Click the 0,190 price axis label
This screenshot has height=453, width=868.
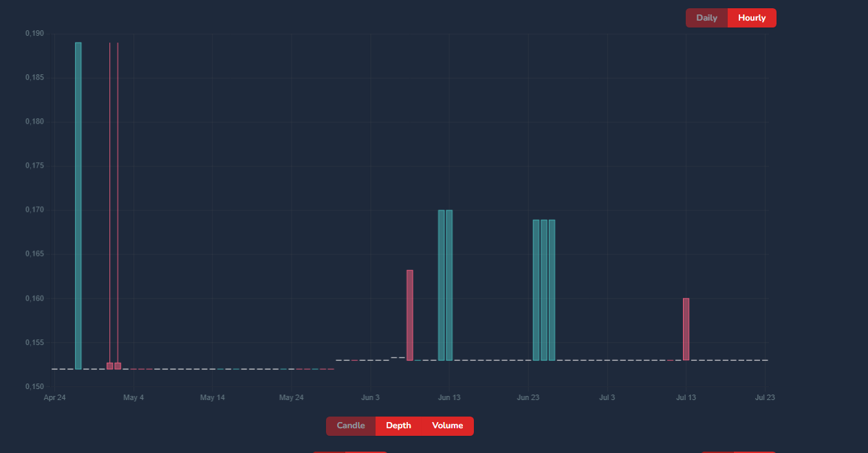(x=34, y=34)
